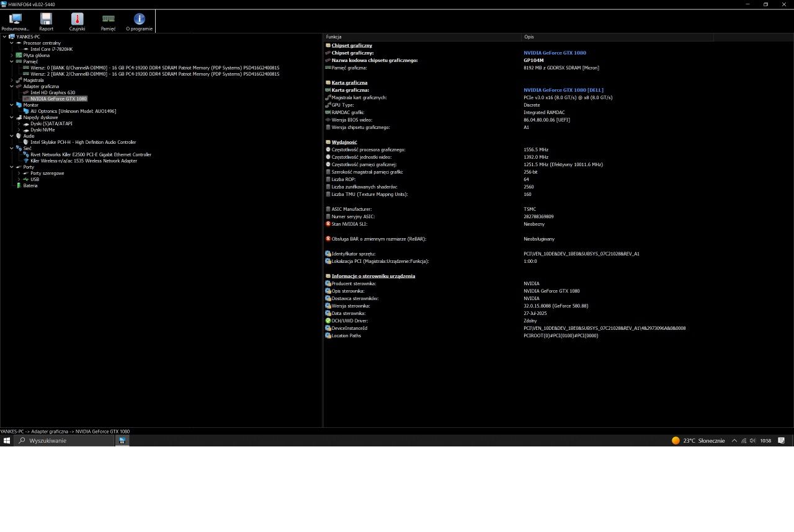
Task: Select AU Optronics monitor entry
Action: 73,111
